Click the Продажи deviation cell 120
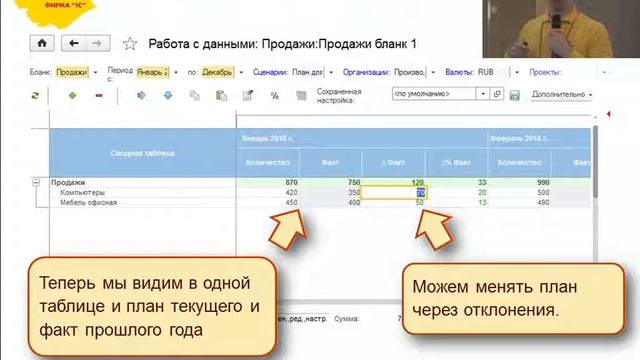The height and width of the screenshot is (360, 640). [x=393, y=182]
